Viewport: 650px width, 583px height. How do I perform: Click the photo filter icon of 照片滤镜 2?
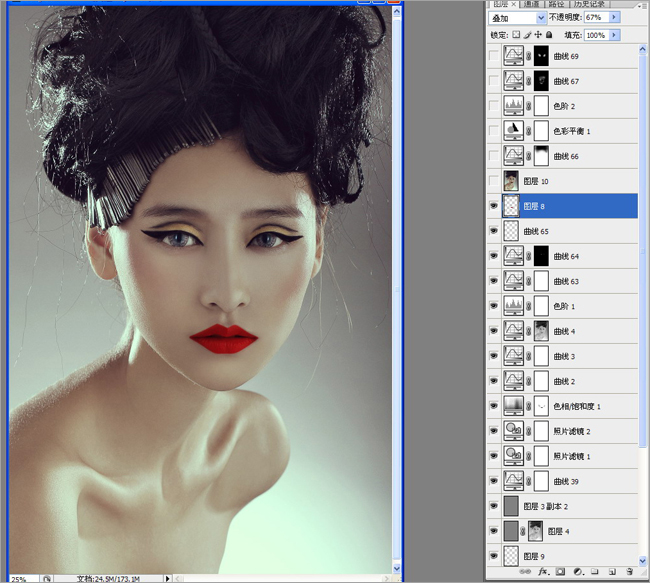click(x=514, y=431)
